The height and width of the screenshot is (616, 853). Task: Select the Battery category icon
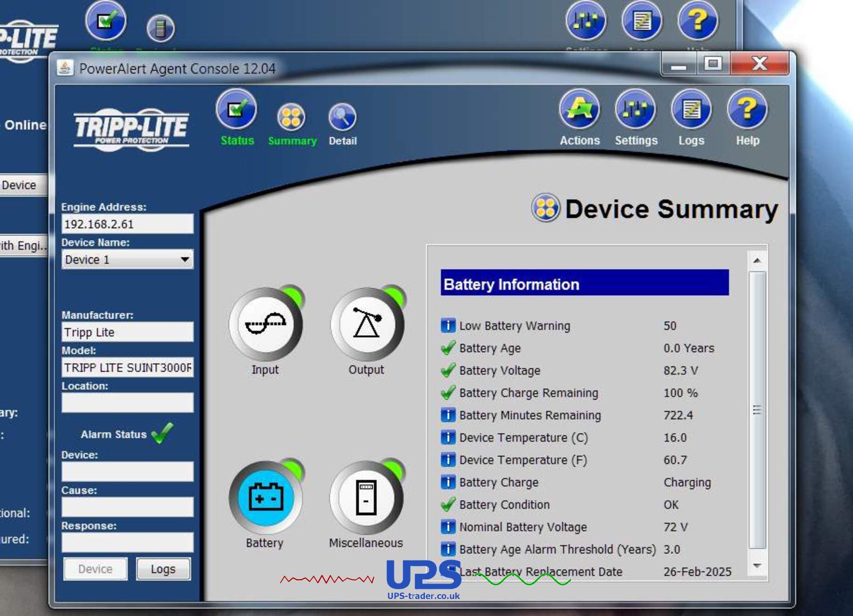coord(266,497)
